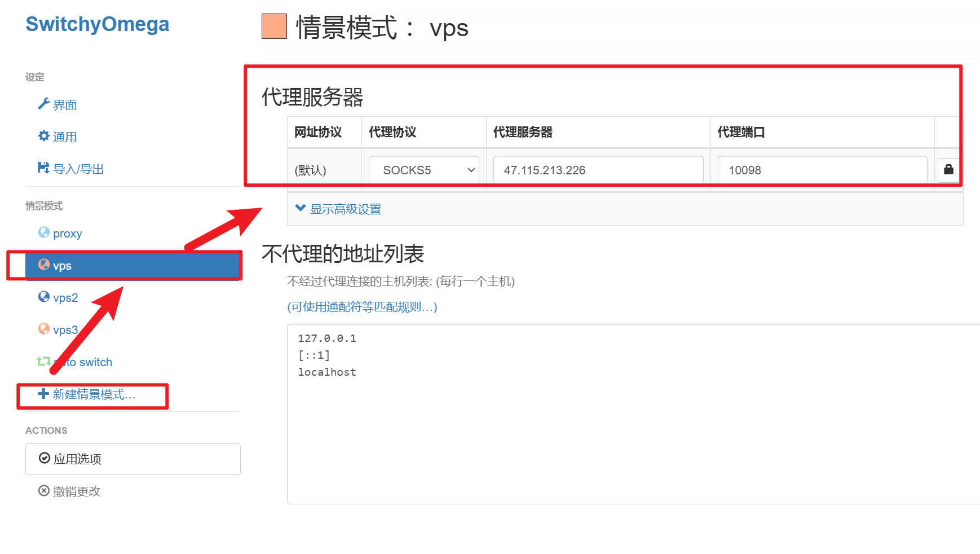
Task: Click the lock authentication icon button
Action: click(948, 170)
